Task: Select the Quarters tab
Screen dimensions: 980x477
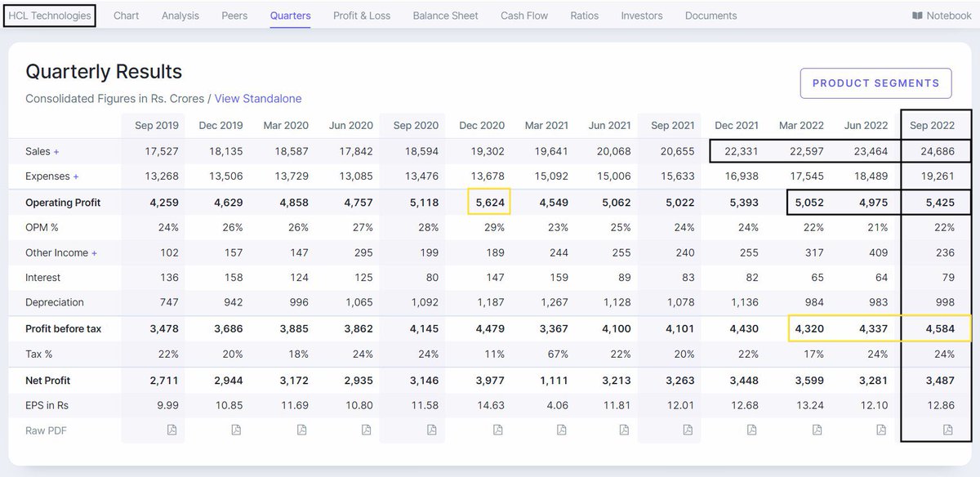Action: [291, 16]
